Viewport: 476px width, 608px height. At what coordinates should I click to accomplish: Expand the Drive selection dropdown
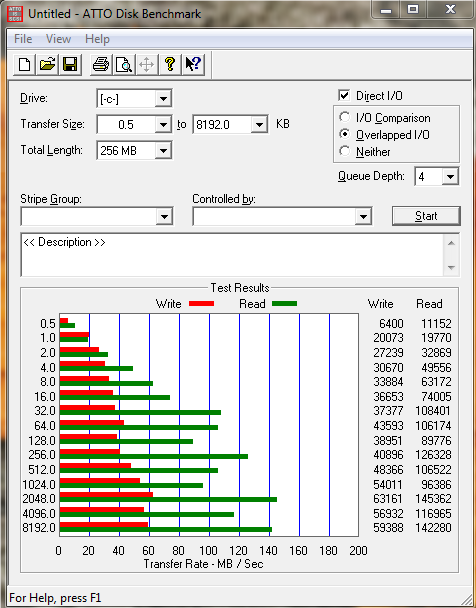[x=163, y=99]
